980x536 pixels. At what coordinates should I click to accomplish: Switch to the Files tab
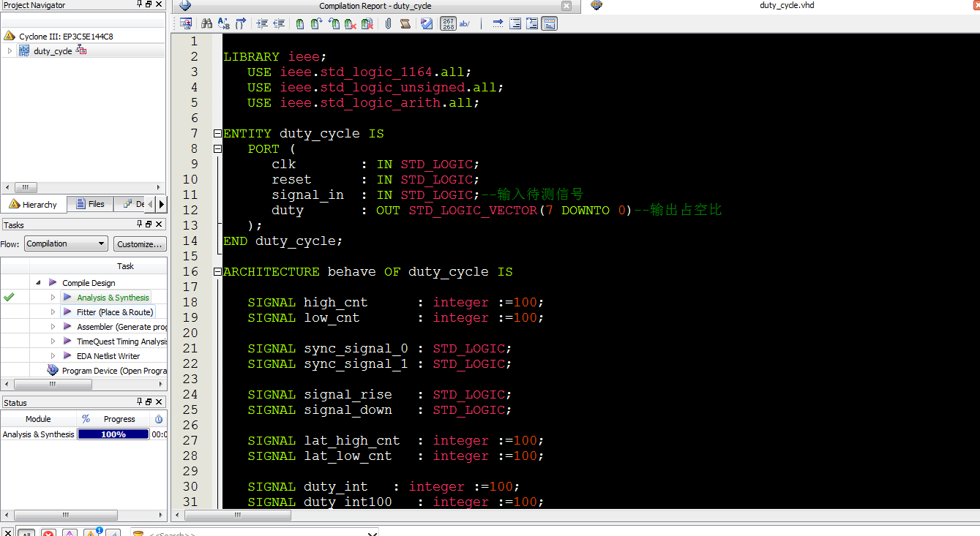[90, 204]
